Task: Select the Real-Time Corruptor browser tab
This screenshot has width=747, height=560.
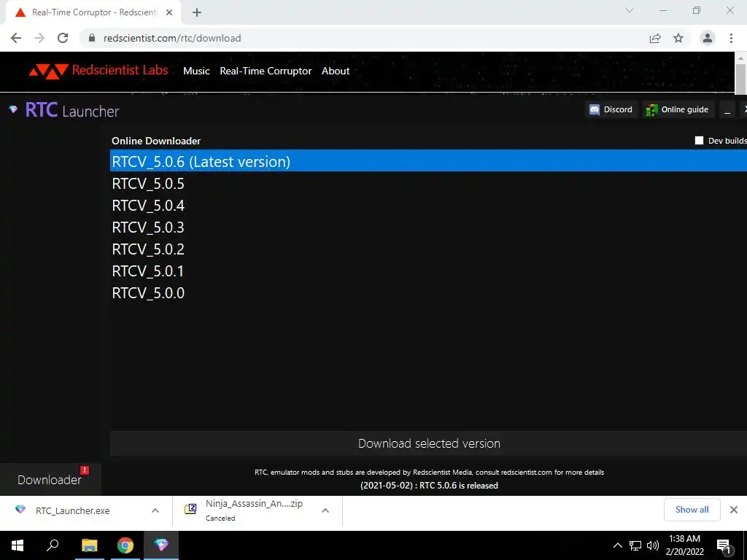Action: click(93, 13)
